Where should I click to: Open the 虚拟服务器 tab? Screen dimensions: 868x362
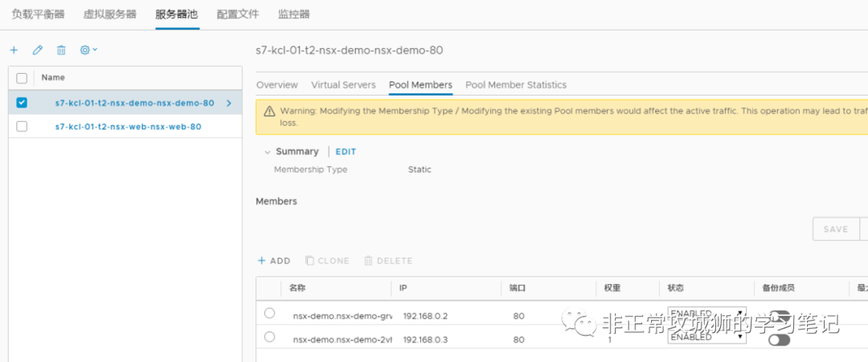tap(110, 14)
